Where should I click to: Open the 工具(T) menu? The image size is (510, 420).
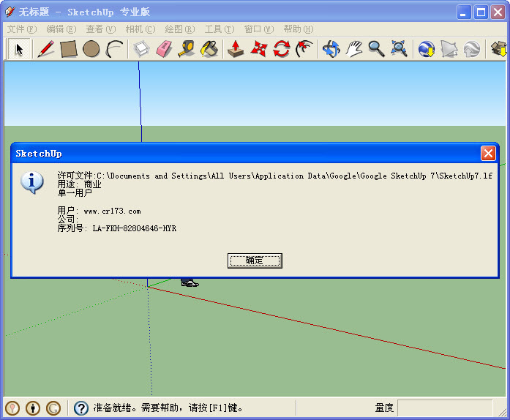coord(220,29)
